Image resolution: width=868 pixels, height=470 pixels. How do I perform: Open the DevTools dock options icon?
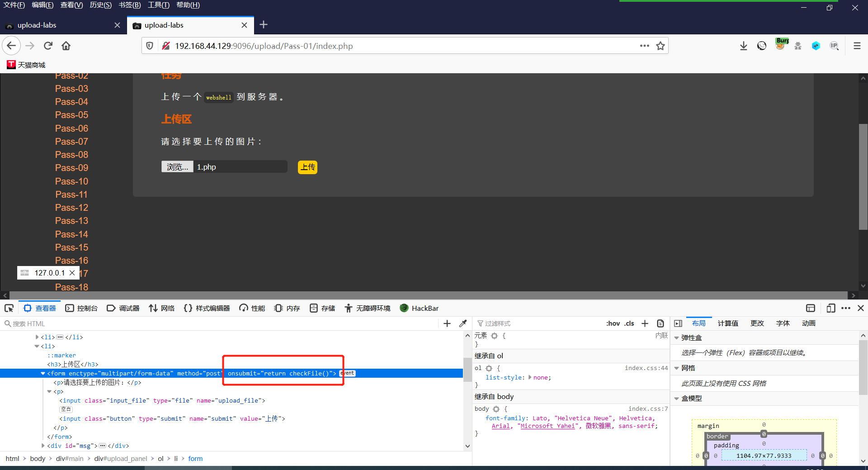[x=811, y=309]
